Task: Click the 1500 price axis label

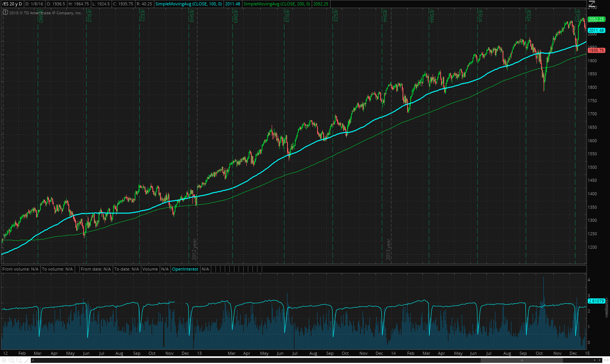Action: (x=592, y=167)
